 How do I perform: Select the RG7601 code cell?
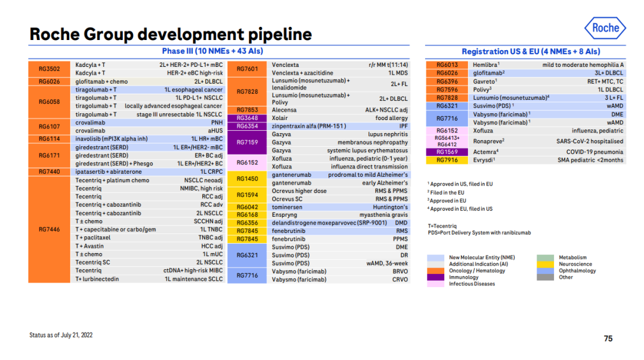(247, 69)
